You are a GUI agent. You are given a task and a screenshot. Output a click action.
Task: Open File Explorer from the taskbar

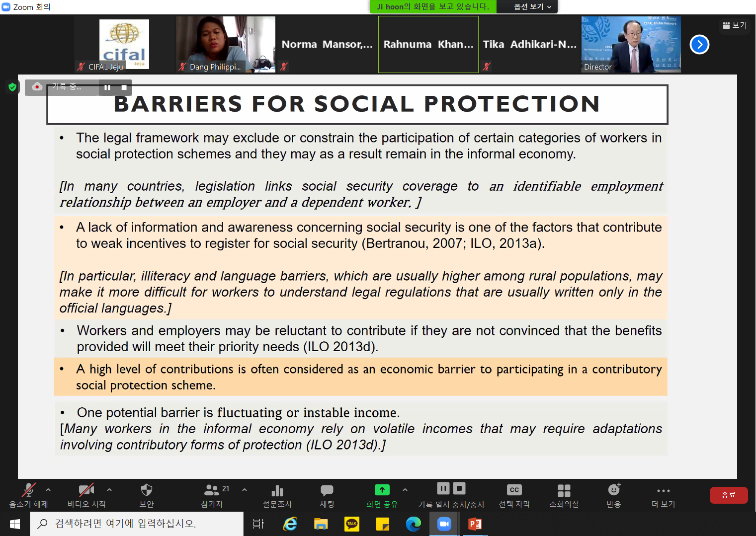click(x=321, y=524)
